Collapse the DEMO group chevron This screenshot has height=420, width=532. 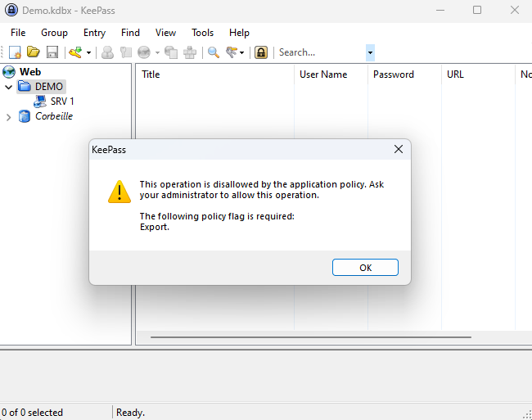click(x=9, y=87)
